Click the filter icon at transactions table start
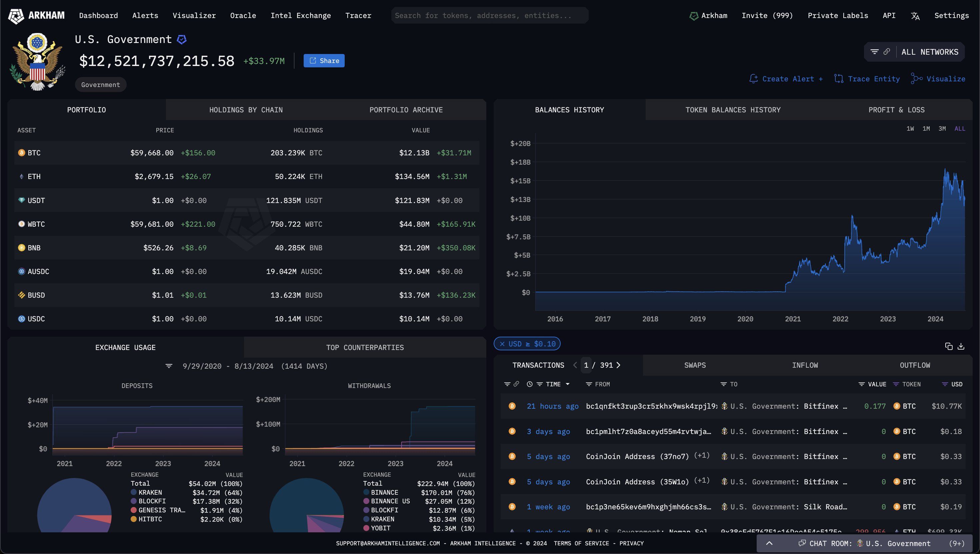Viewport: 980px width, 554px height. tap(507, 384)
